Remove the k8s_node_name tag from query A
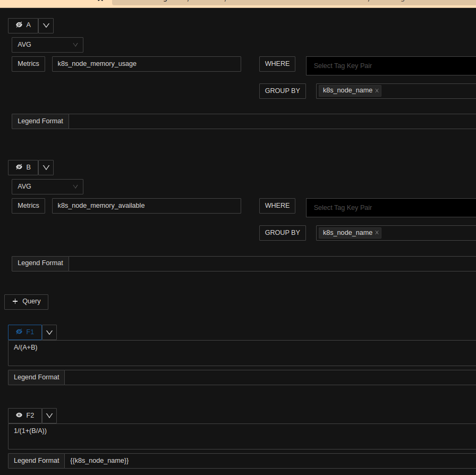 click(x=377, y=90)
